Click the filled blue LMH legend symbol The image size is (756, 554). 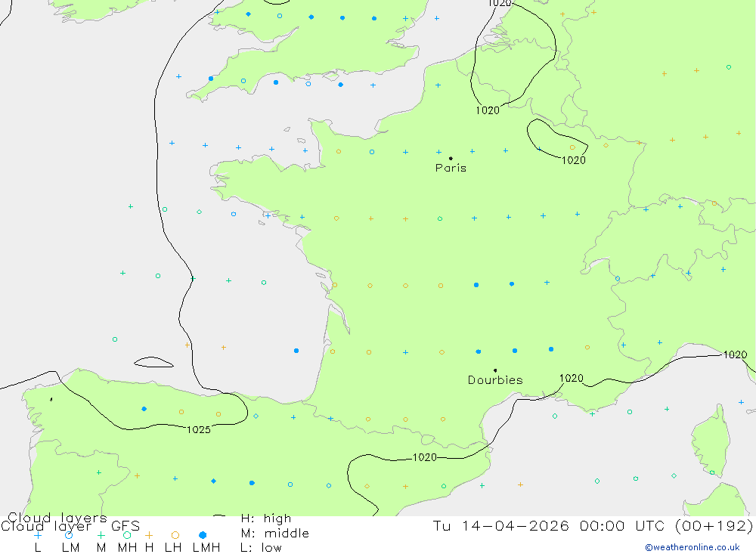tap(203, 535)
